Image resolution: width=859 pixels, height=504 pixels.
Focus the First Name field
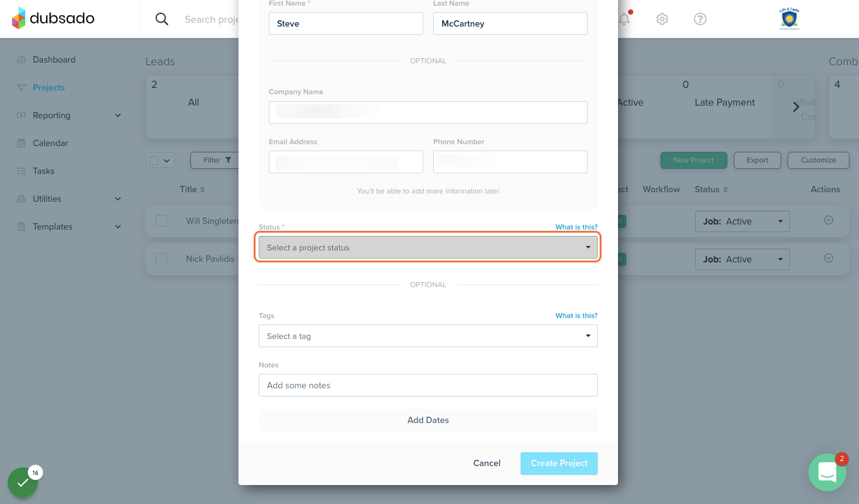346,23
